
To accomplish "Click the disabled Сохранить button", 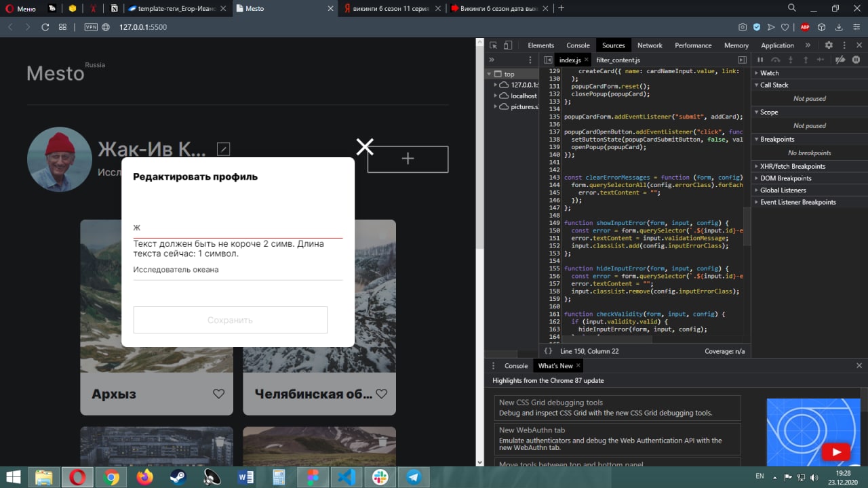I will [x=231, y=320].
